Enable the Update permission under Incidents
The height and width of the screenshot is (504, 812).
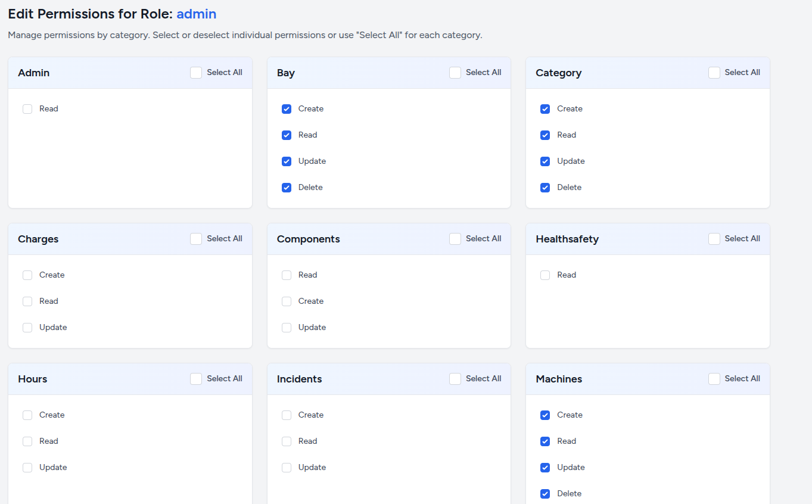(287, 467)
